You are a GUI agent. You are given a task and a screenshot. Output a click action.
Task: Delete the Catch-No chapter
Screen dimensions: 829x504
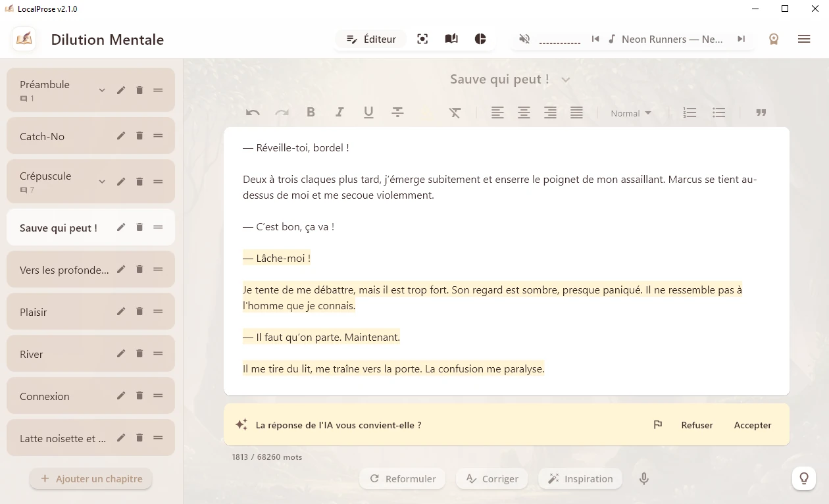click(139, 136)
